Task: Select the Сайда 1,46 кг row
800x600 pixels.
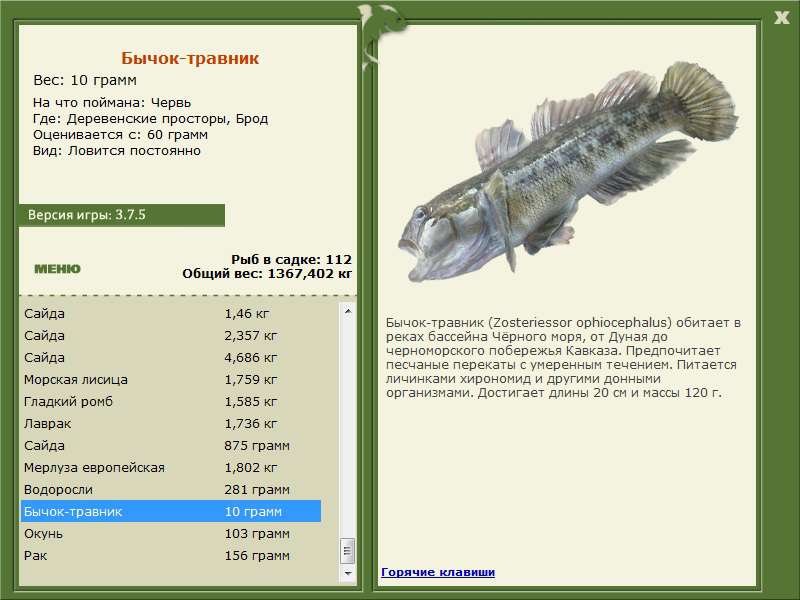Action: coord(171,314)
